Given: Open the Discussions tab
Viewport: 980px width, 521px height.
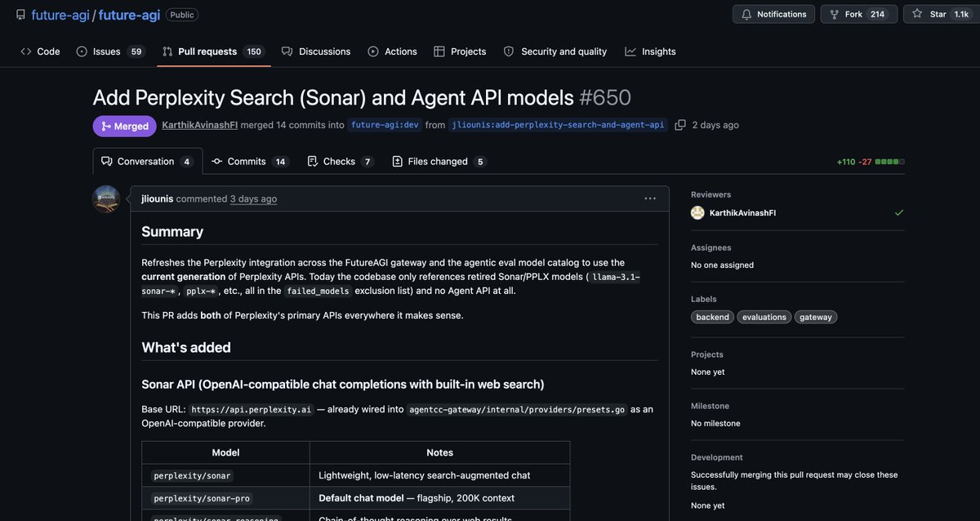Looking at the screenshot, I should [316, 51].
